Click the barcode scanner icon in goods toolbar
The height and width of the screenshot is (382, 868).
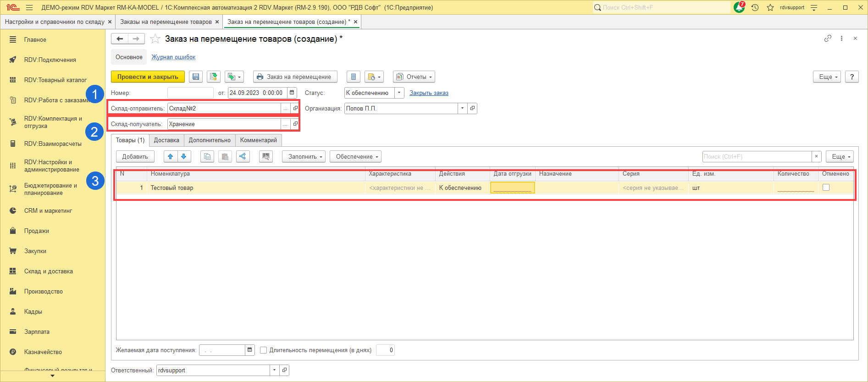click(265, 157)
